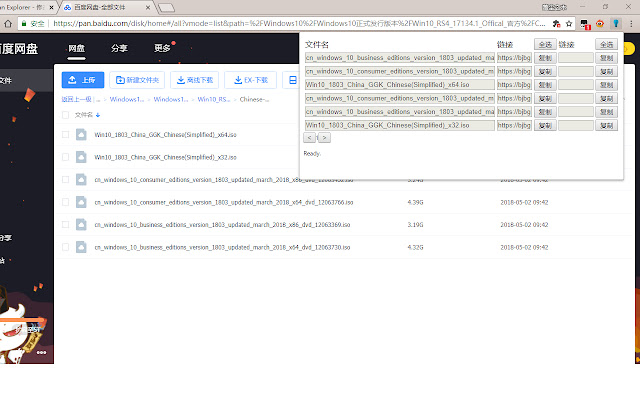The image size is (640, 400).
Task: Click the Chrome home icon
Action: (x=8, y=24)
